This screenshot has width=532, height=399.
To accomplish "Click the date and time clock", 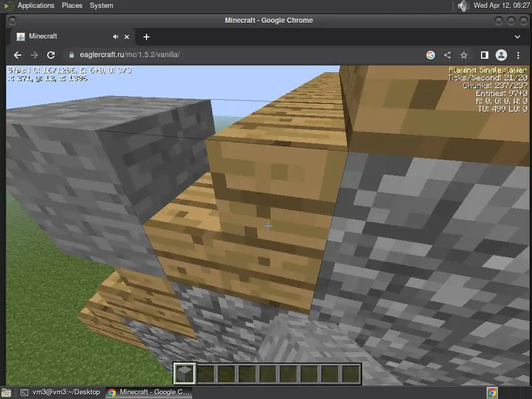I will pyautogui.click(x=501, y=5).
